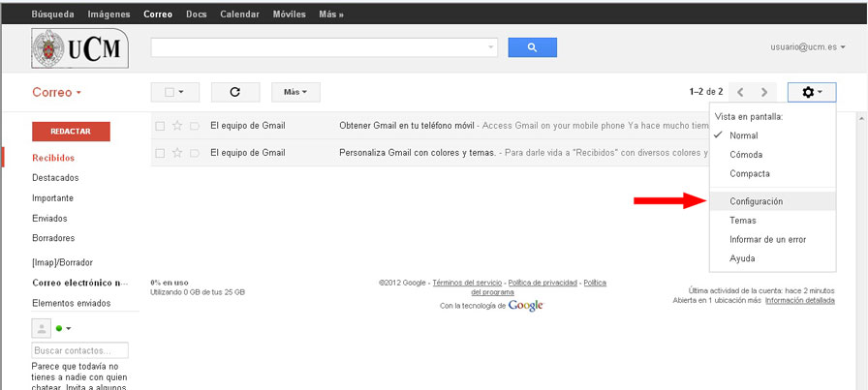The height and width of the screenshot is (390, 868).
Task: Click the chat profile avatar icon
Action: pos(41,329)
